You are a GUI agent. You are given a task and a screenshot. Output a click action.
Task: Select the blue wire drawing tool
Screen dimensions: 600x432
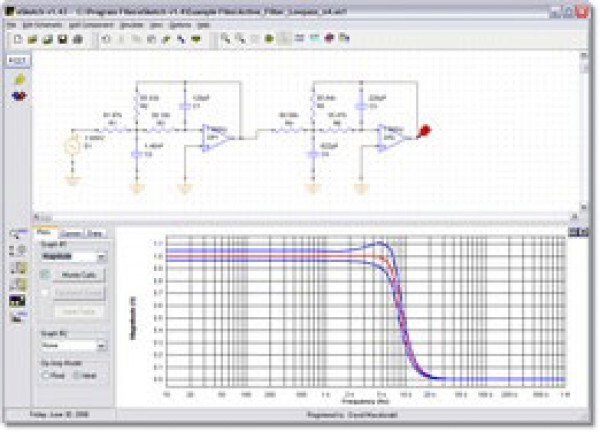click(181, 39)
